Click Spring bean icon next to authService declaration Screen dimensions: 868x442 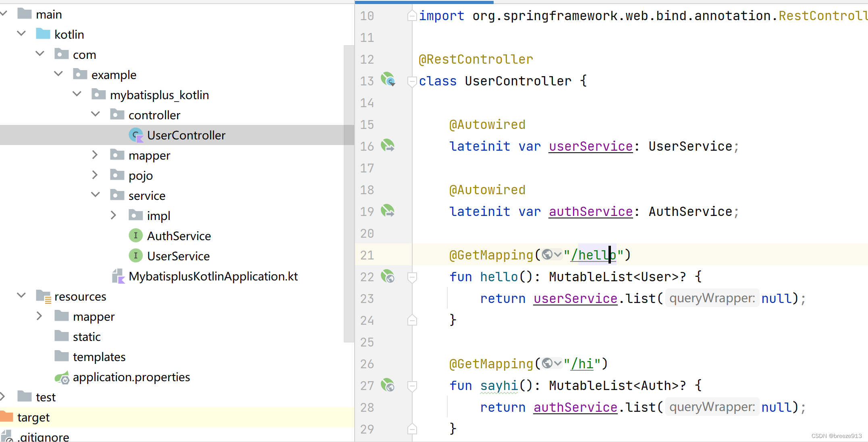388,211
